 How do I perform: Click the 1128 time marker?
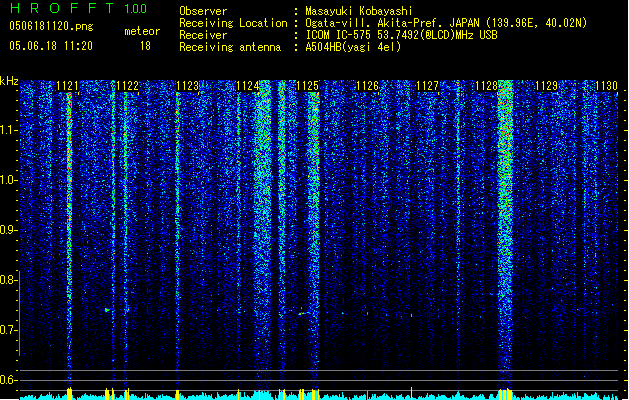(487, 86)
